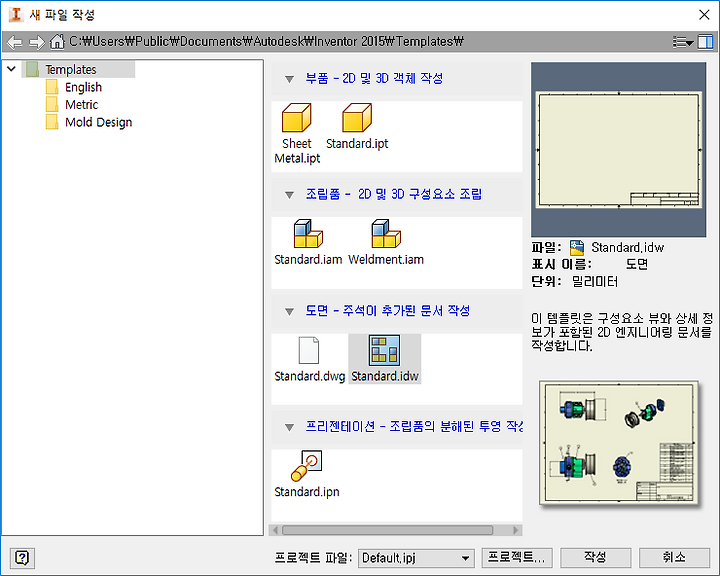Click the Inventor application icon in title bar

(16, 14)
